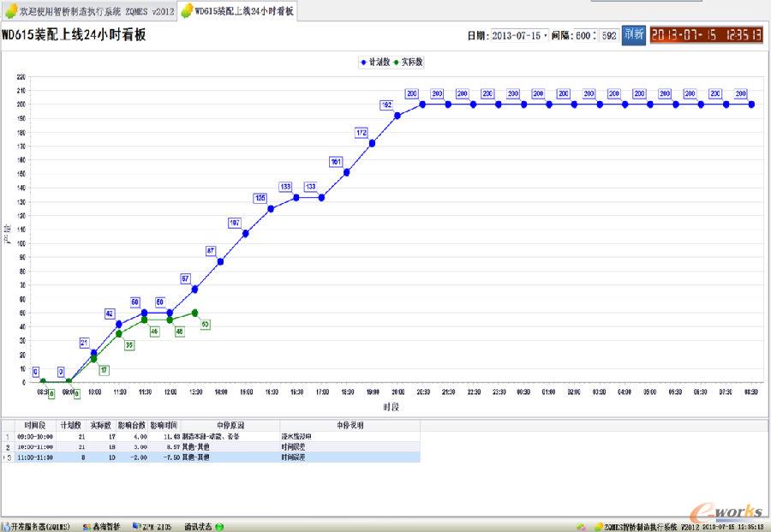Click the 开发服务器 status bar icon

5,526
